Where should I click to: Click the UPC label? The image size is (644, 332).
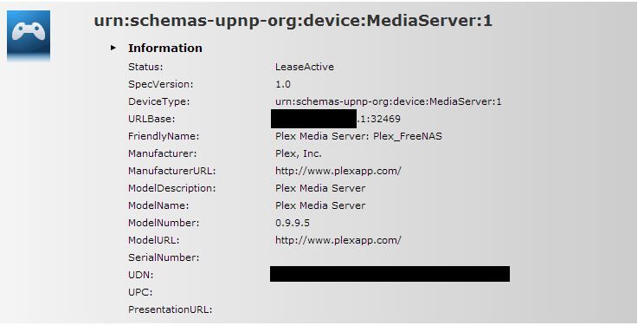(x=140, y=292)
